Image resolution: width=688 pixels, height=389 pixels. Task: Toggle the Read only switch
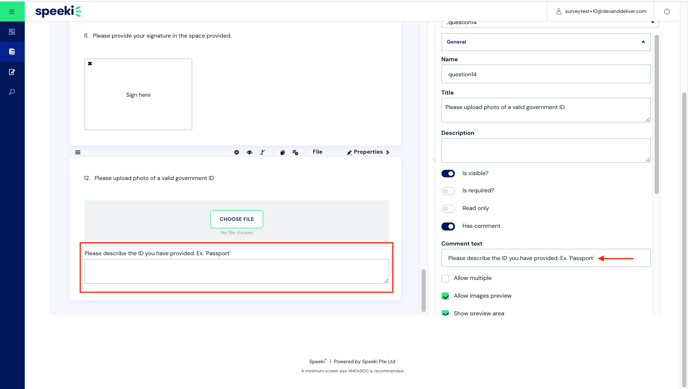tap(448, 208)
